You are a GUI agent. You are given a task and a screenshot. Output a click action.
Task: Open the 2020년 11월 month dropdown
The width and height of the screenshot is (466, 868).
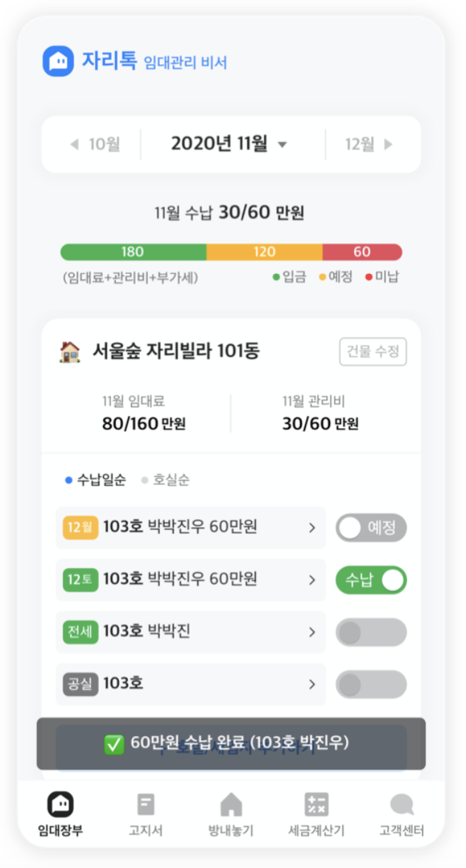tap(229, 144)
